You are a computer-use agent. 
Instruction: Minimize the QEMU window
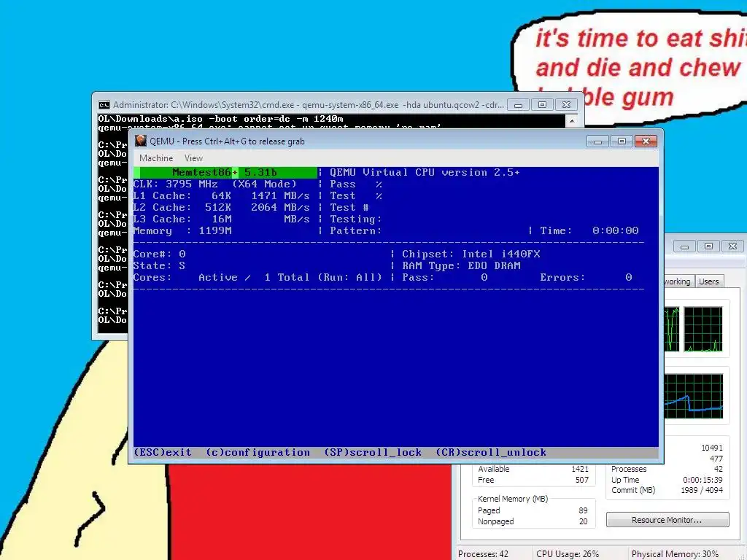click(x=597, y=141)
